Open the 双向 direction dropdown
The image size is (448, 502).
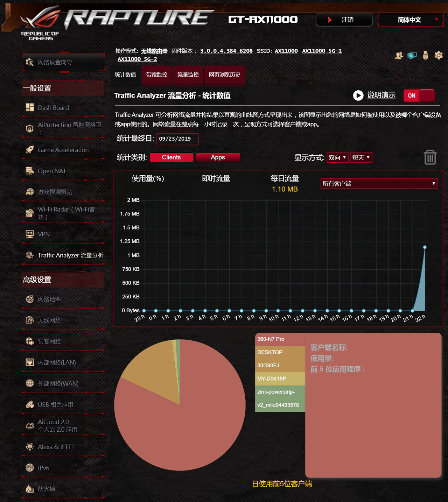pos(337,157)
